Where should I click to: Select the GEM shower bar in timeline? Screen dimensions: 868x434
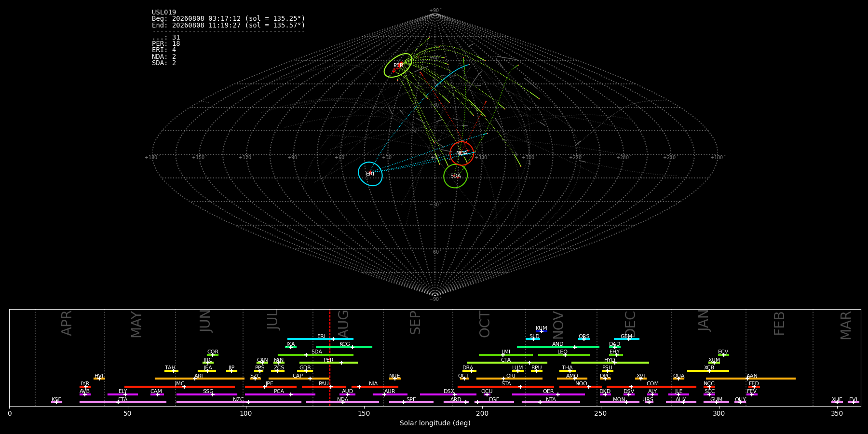tap(626, 339)
